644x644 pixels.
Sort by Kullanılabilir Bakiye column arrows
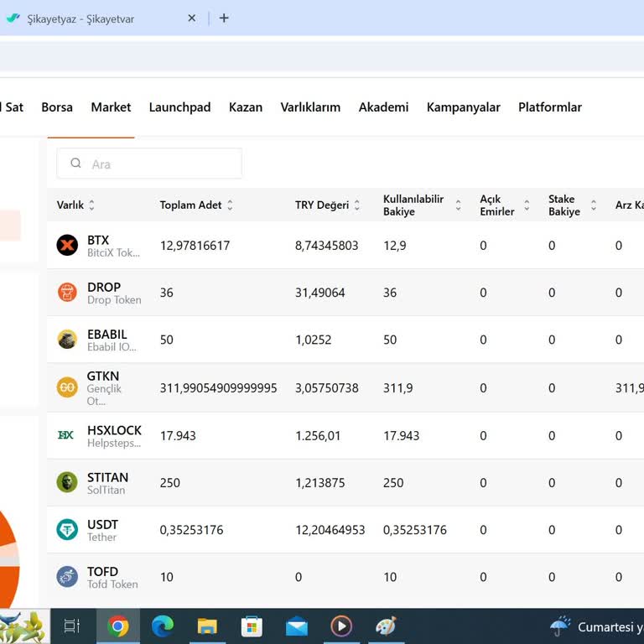coord(458,205)
